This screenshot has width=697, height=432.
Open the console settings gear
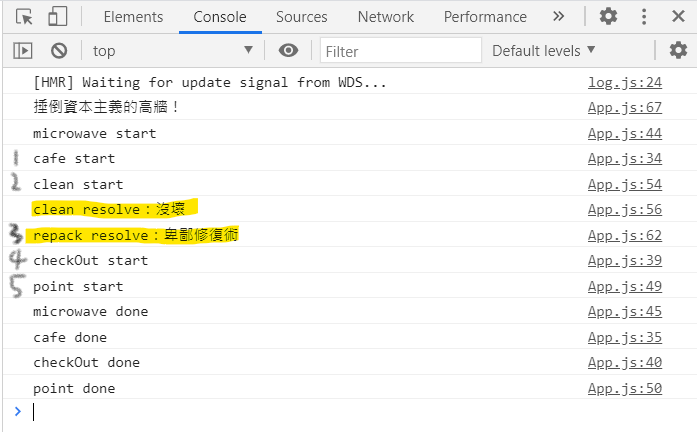point(678,51)
